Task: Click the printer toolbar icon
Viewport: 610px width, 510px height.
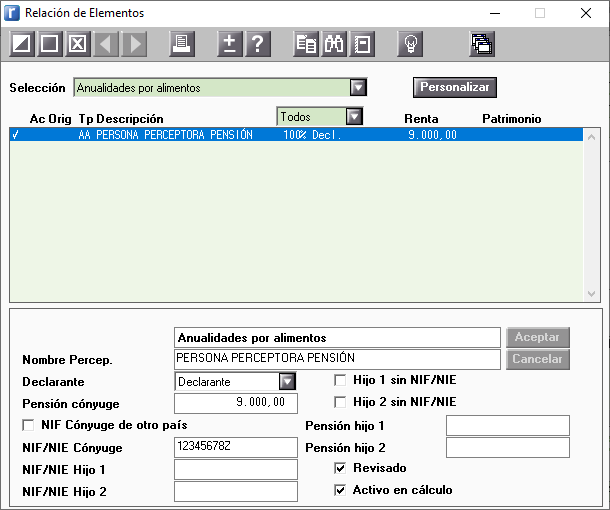Action: click(182, 44)
